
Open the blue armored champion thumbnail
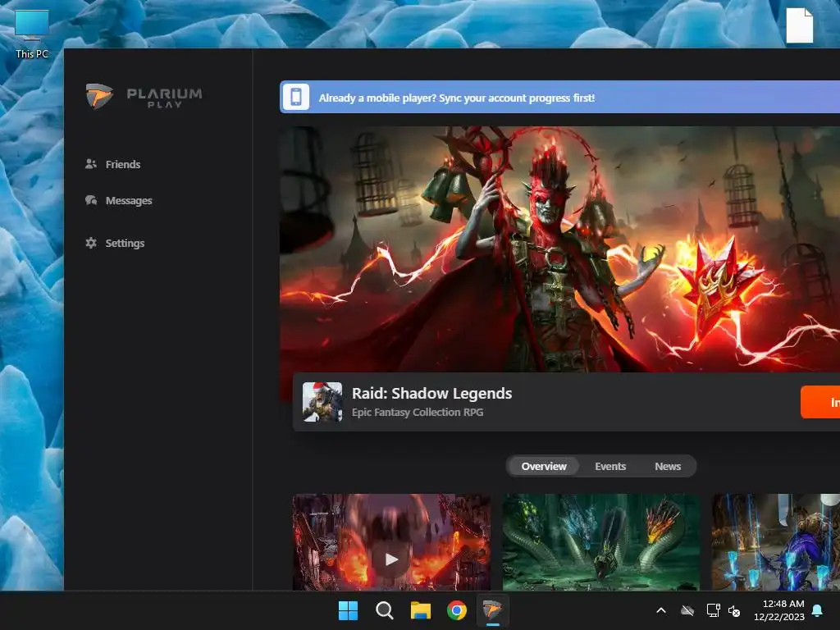[776, 542]
